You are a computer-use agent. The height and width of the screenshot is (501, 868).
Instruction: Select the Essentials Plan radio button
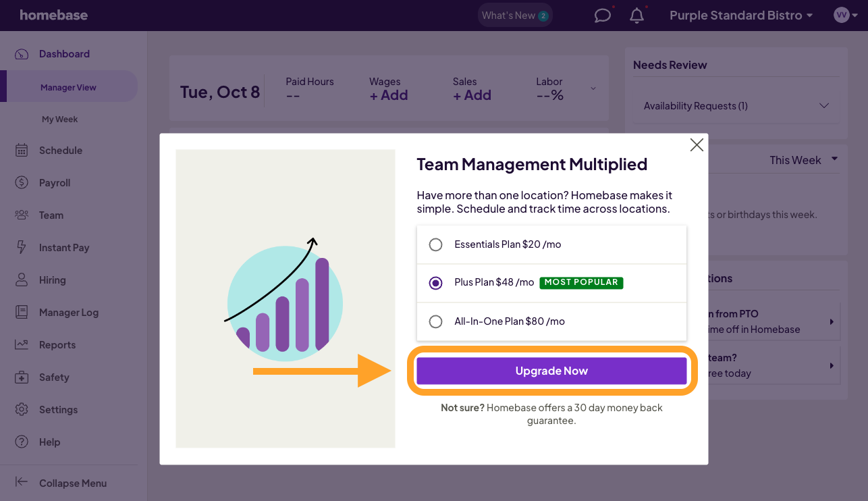pos(436,244)
